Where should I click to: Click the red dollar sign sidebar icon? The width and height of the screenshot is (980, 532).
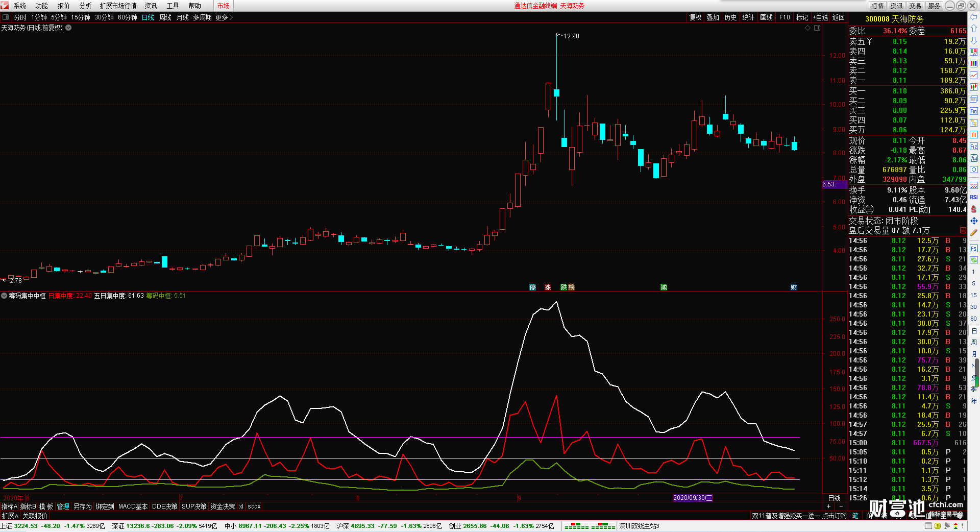974,209
